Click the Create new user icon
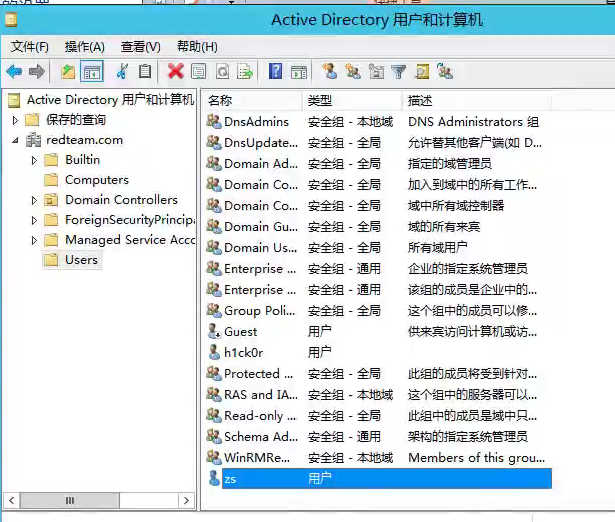The width and height of the screenshot is (615, 522). [x=329, y=71]
